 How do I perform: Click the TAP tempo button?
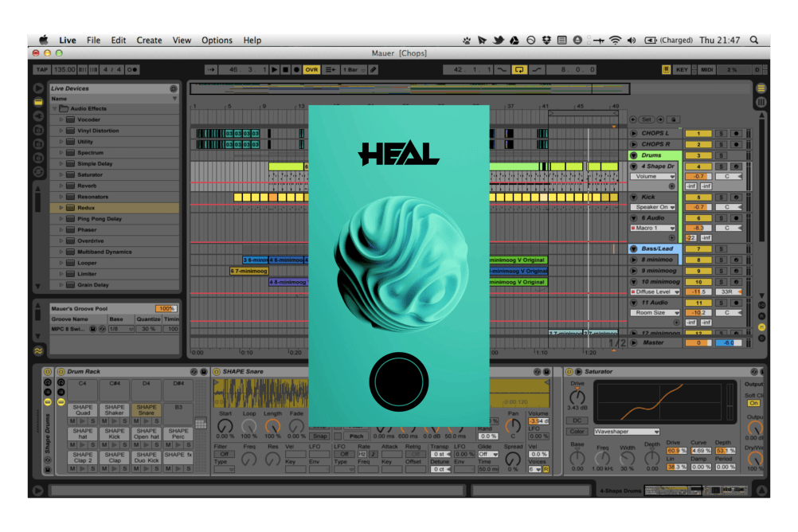[41, 70]
